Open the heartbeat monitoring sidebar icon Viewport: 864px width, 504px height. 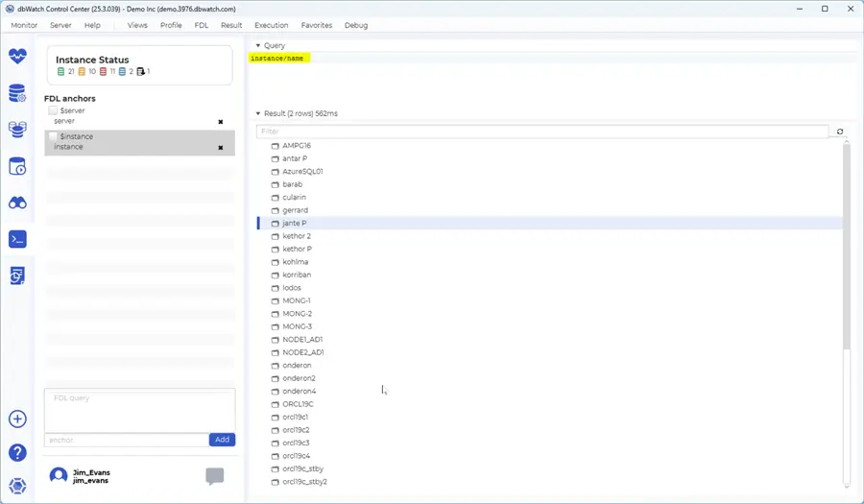point(17,56)
